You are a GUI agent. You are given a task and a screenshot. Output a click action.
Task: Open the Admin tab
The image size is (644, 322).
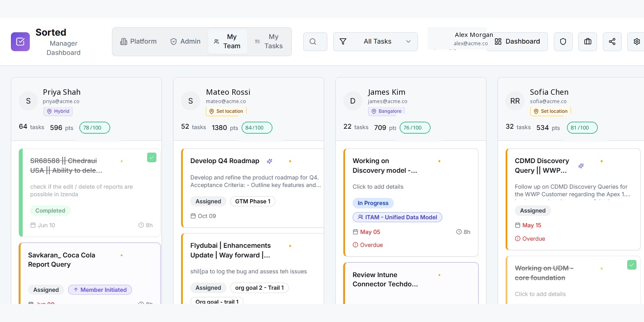[185, 42]
